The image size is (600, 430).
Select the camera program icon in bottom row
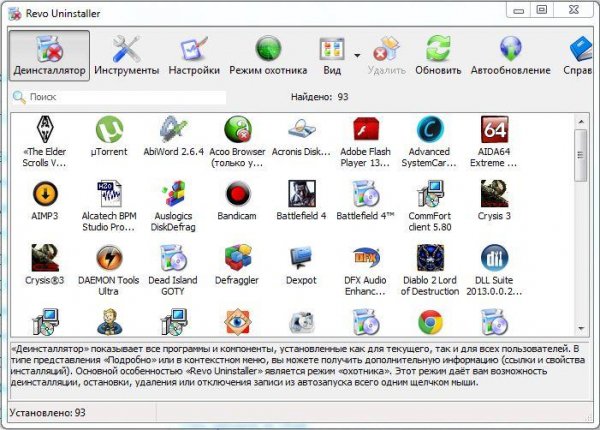click(302, 322)
